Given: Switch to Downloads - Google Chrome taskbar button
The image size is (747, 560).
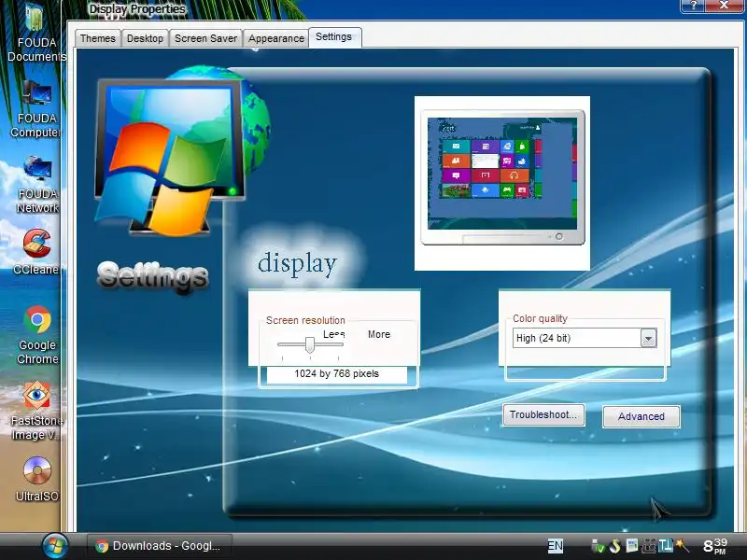Looking at the screenshot, I should pyautogui.click(x=160, y=546).
